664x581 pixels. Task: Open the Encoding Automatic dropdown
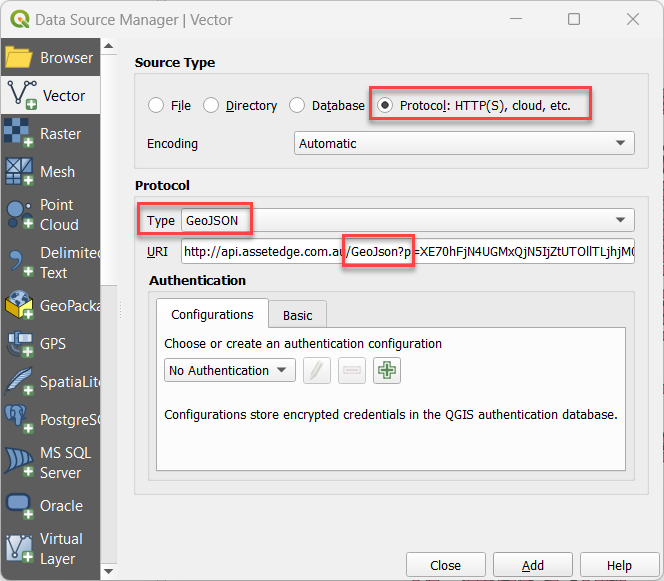[464, 143]
